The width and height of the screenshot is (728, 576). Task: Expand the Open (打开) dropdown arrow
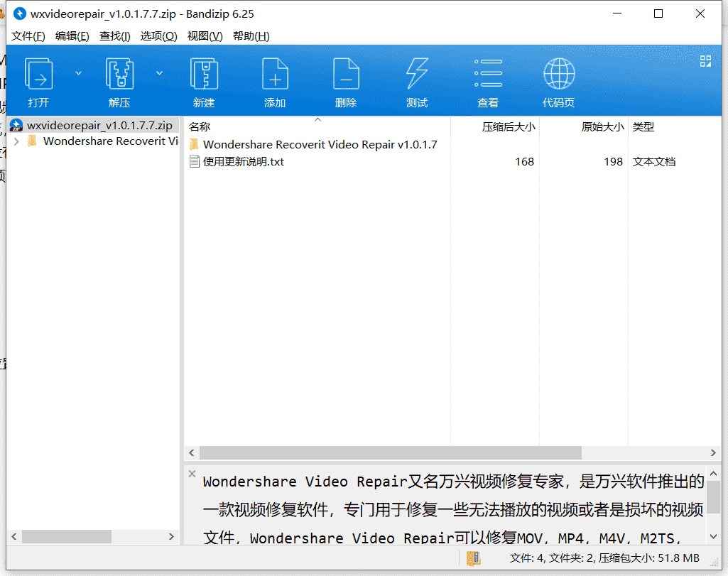click(x=78, y=73)
